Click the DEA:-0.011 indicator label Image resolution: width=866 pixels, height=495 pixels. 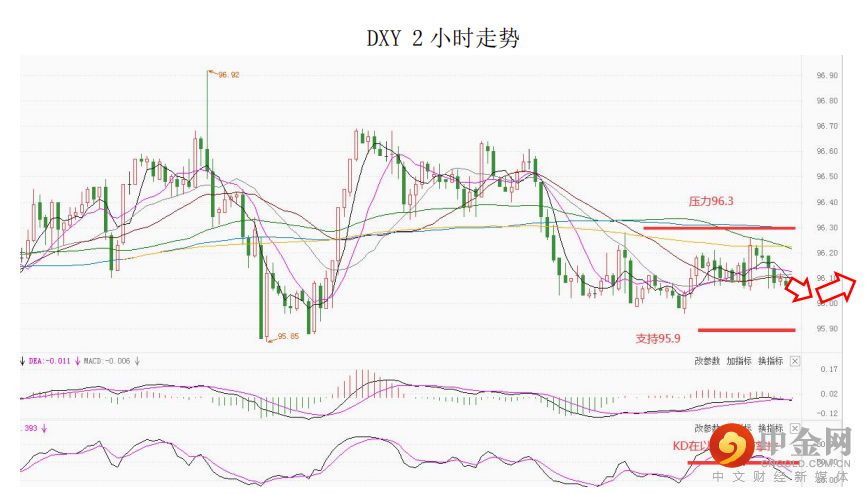click(x=50, y=361)
